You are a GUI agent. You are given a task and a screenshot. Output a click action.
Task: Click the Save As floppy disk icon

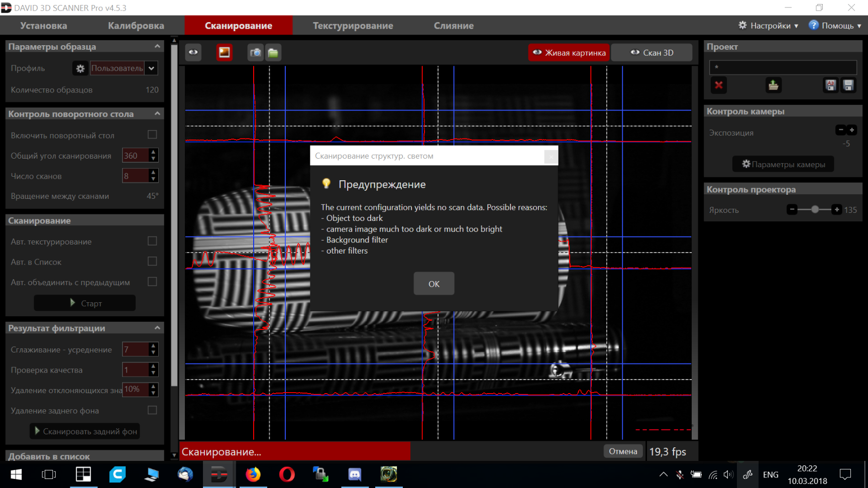831,85
